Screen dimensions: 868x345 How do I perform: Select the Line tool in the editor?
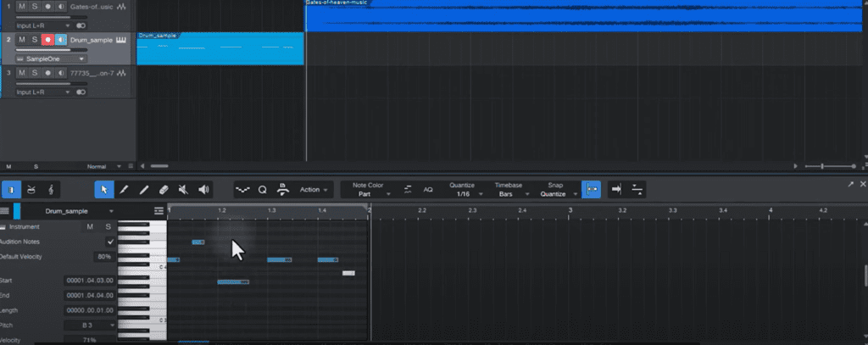click(144, 190)
